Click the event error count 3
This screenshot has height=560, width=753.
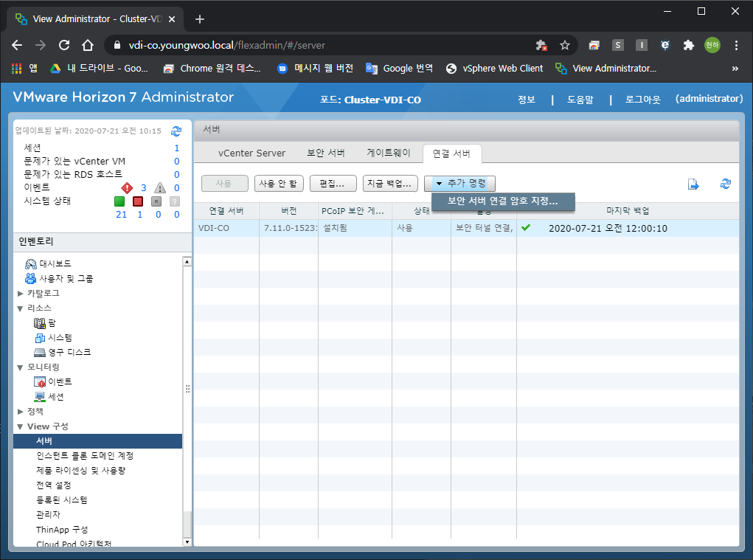(x=143, y=188)
